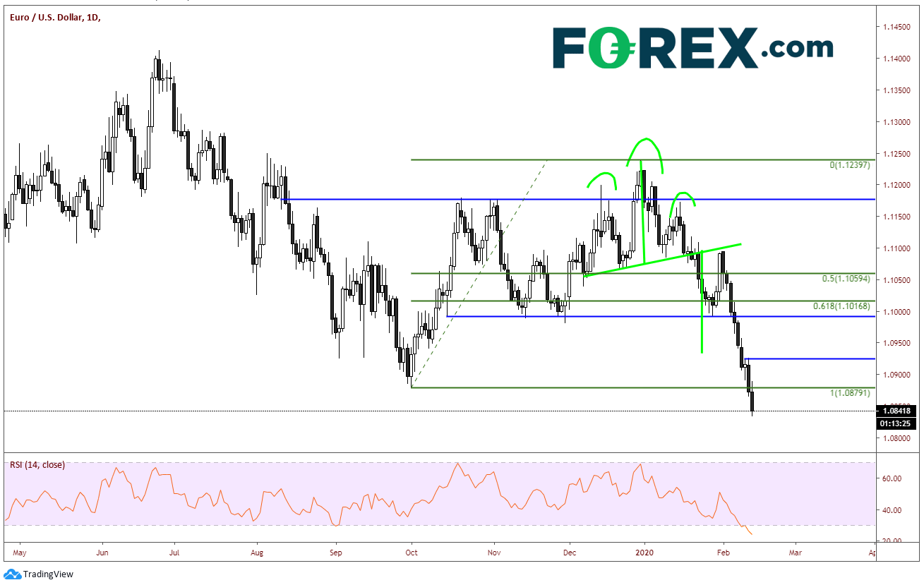Click the 1.11500 price axis label
This screenshot has width=924, height=585.
coord(895,217)
